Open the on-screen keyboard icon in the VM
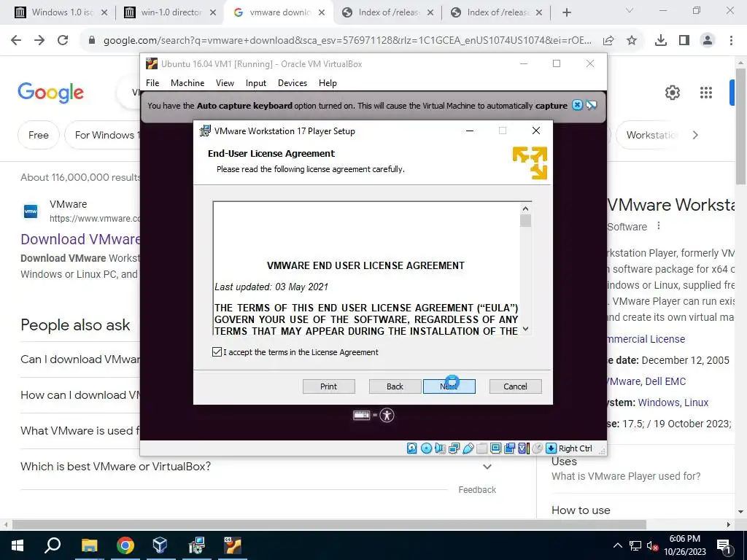The image size is (747, 560). (362, 415)
